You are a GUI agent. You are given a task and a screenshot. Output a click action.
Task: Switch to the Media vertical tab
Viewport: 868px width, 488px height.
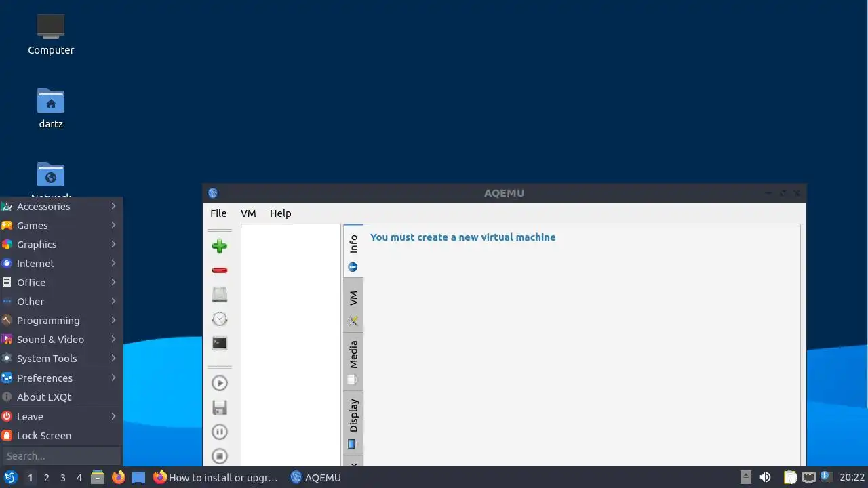click(x=353, y=362)
